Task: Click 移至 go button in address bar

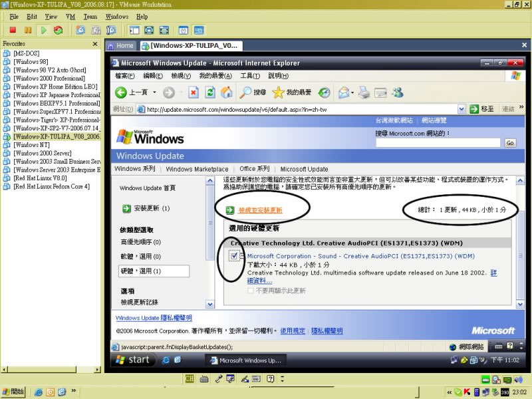Action: [x=481, y=109]
